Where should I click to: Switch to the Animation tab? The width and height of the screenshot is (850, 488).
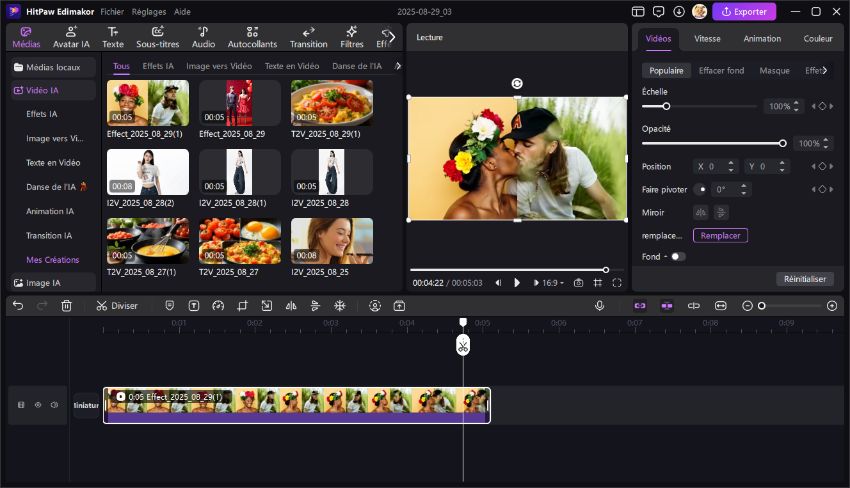click(762, 38)
